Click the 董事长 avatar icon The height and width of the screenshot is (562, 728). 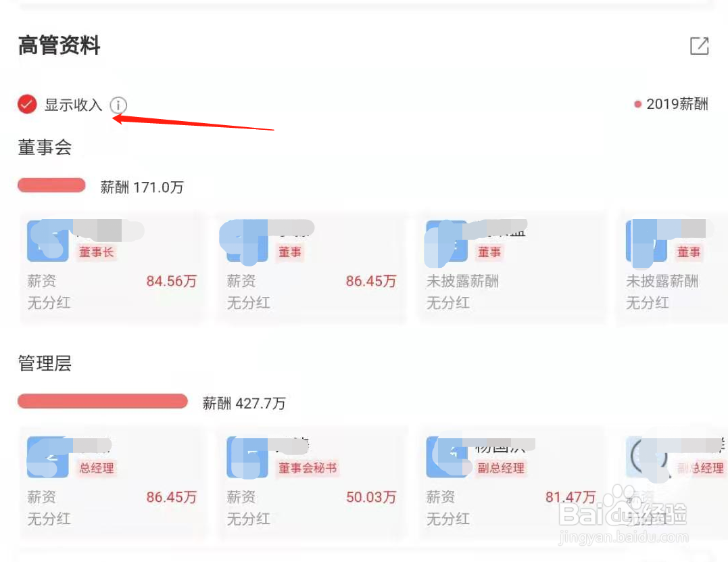pyautogui.click(x=48, y=241)
